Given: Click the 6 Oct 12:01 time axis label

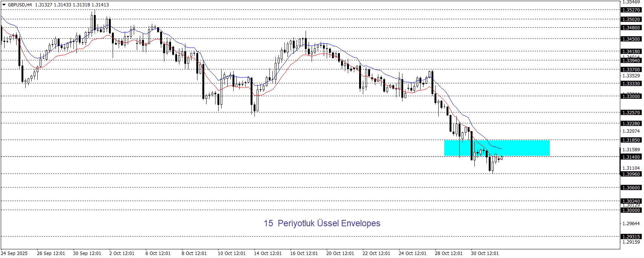Looking at the screenshot, I should click(x=158, y=253).
